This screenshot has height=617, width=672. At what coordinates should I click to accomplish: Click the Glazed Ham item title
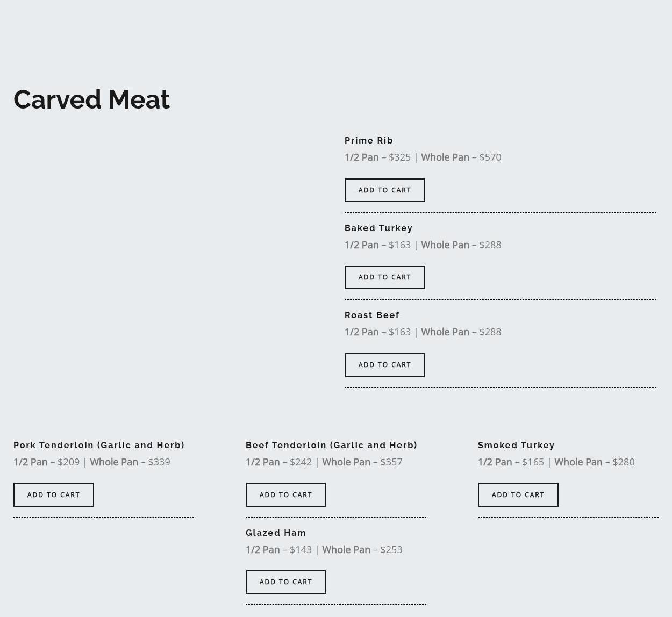point(275,533)
